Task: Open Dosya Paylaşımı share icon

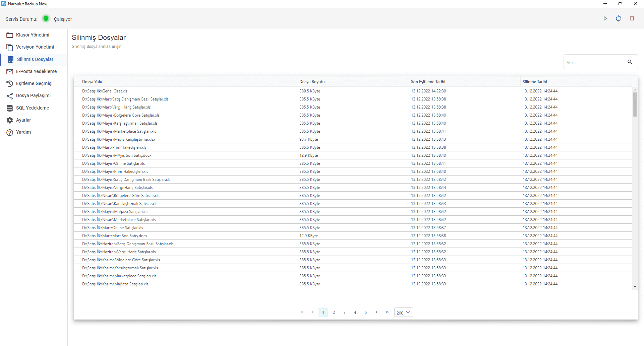Action: pyautogui.click(x=10, y=96)
